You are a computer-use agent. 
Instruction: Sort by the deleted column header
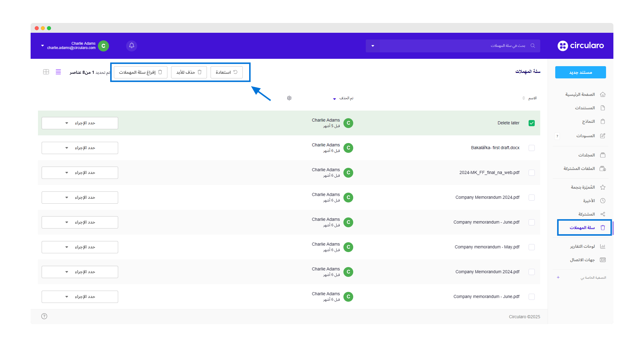[x=346, y=98]
